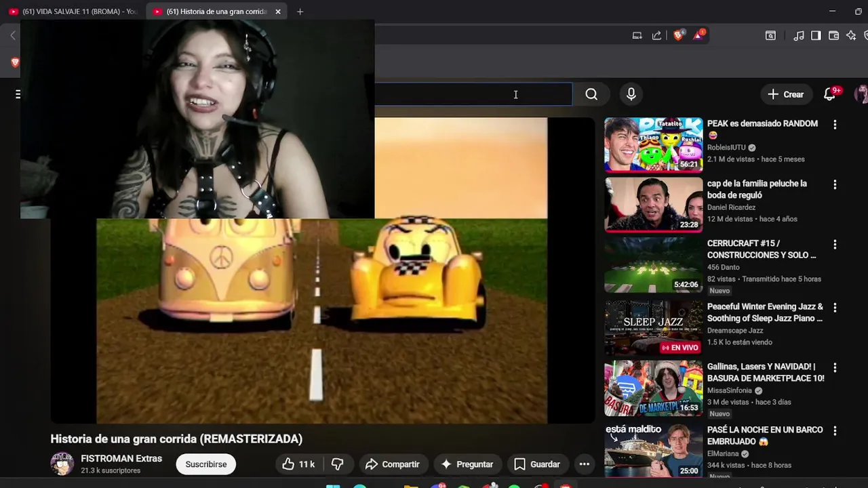Open File Explorer folder in taskbar
The width and height of the screenshot is (868, 488).
pyautogui.click(x=411, y=486)
